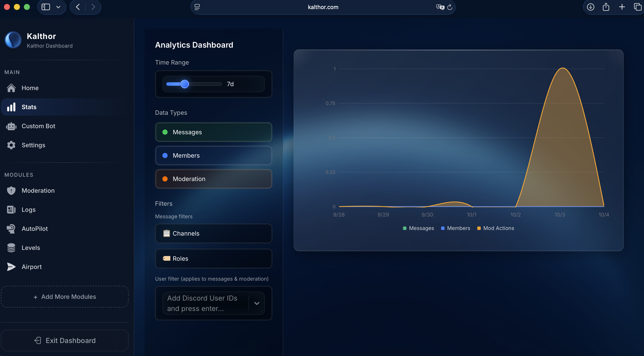Image resolution: width=644 pixels, height=356 pixels.
Task: Open Settings via the gear icon
Action: [x=11, y=145]
